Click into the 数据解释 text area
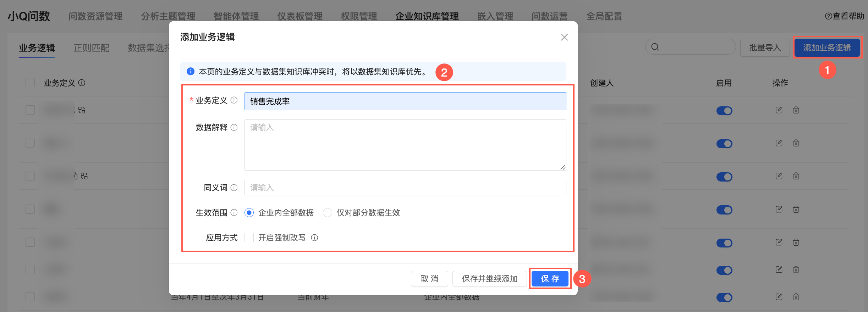 coord(405,145)
